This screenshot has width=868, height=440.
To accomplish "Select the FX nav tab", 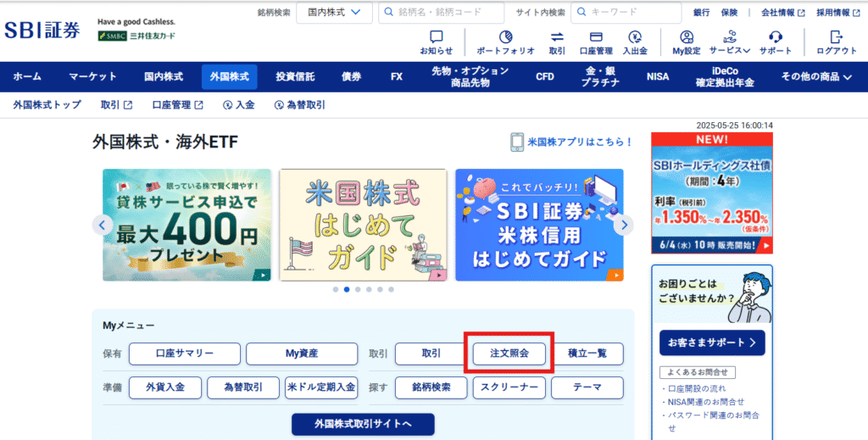I will point(397,77).
